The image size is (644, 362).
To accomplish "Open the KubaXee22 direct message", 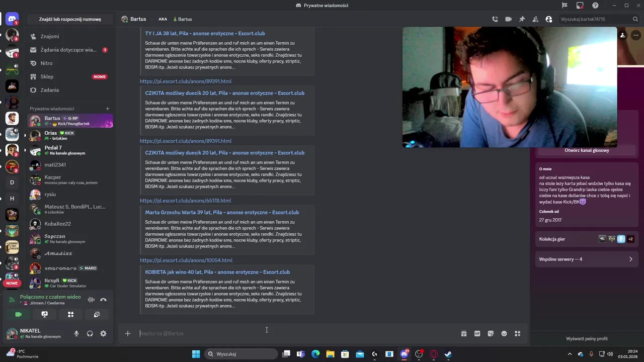I will [70, 224].
